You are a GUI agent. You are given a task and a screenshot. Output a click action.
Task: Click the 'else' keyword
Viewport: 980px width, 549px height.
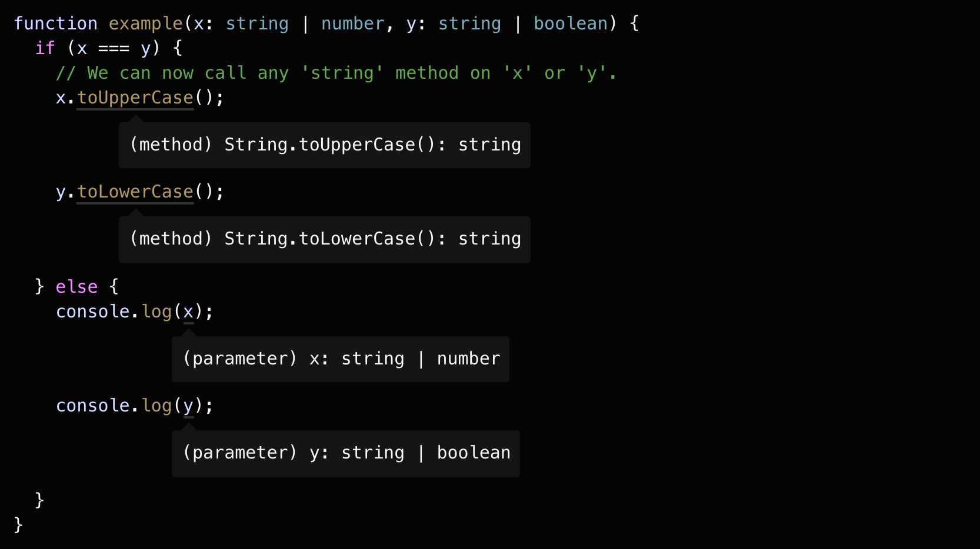[x=76, y=287]
